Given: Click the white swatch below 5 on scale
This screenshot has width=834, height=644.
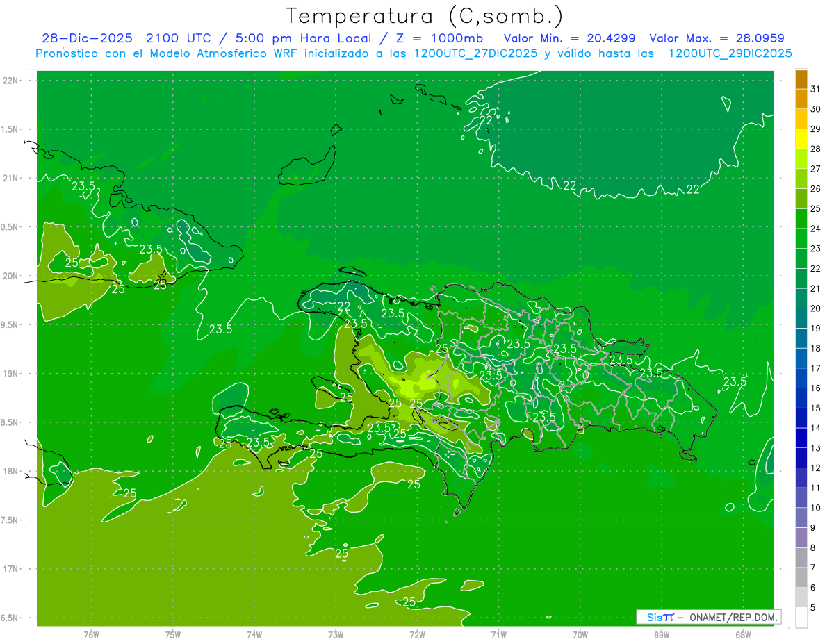Looking at the screenshot, I should pos(801,617).
